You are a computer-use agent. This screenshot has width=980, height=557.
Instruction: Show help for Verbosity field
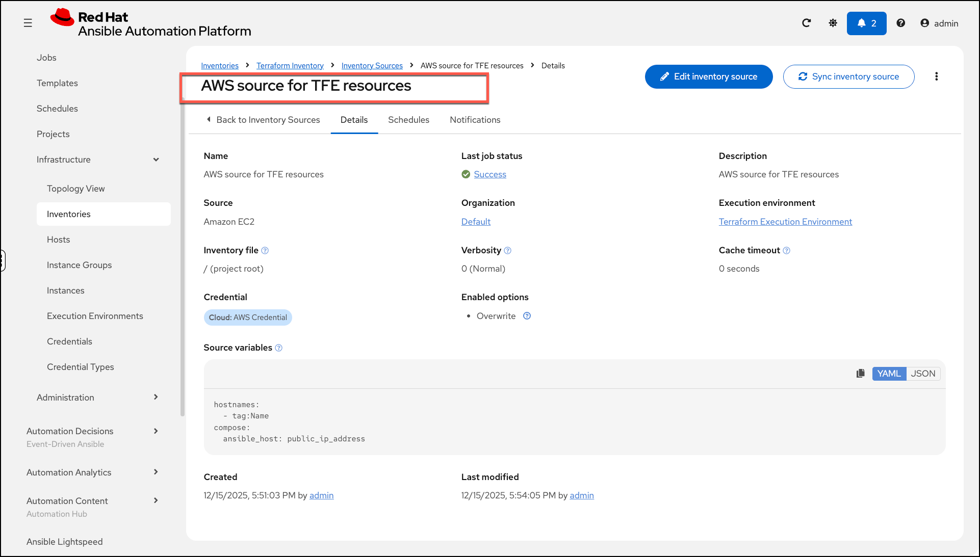point(507,250)
